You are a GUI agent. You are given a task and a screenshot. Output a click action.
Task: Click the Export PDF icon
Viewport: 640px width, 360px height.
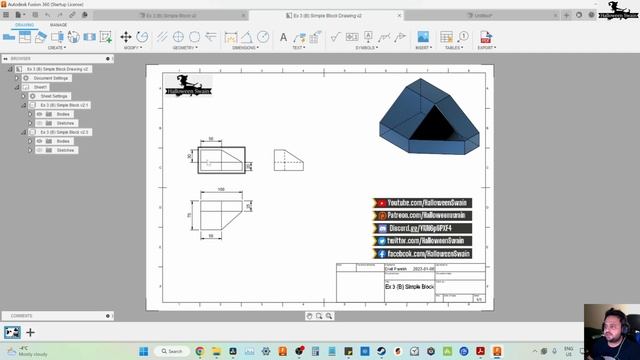click(x=486, y=37)
